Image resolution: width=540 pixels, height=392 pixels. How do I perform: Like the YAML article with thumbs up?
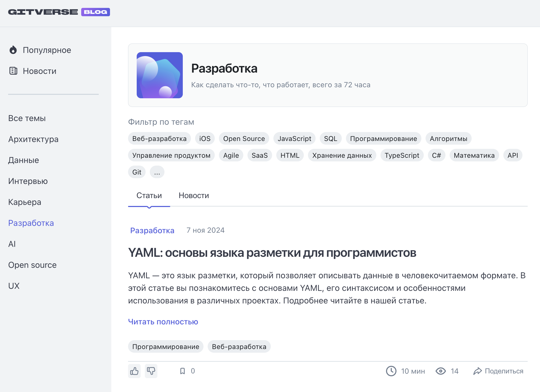[x=134, y=371]
